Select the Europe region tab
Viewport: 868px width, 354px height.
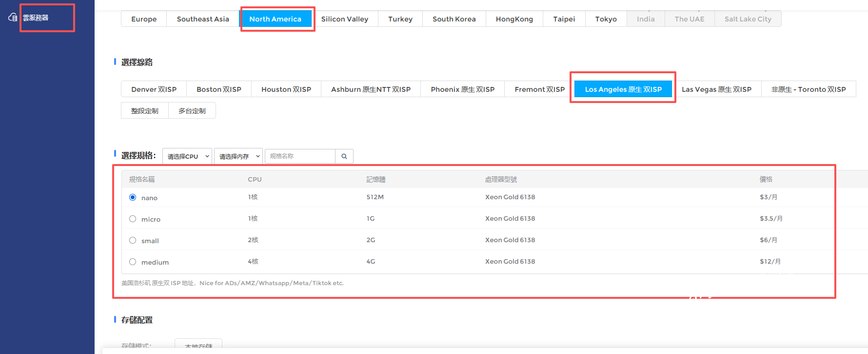coord(144,19)
